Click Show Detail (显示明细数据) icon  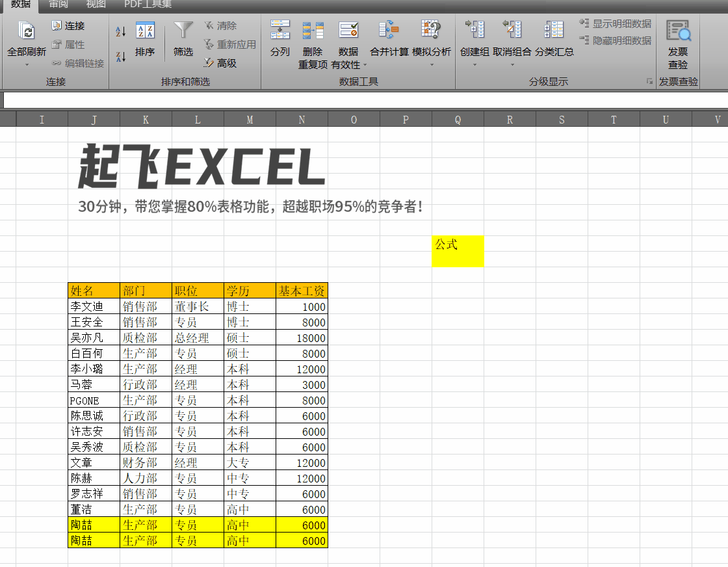(584, 23)
